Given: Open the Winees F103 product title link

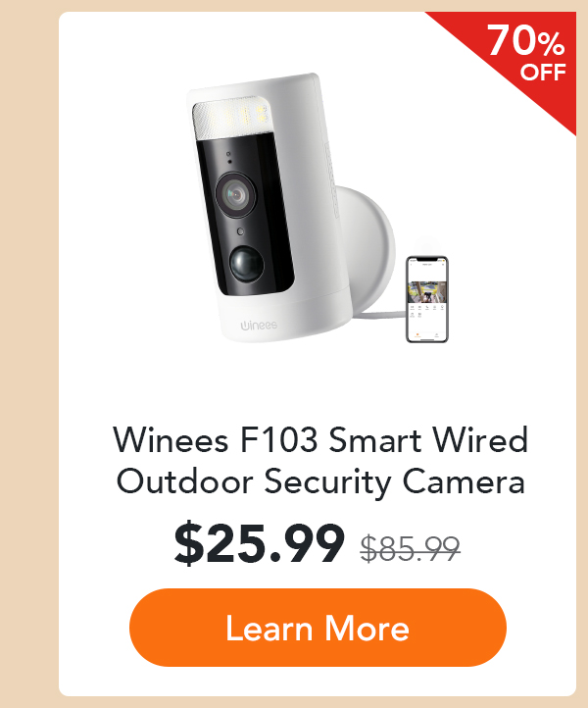Looking at the screenshot, I should coord(320,461).
